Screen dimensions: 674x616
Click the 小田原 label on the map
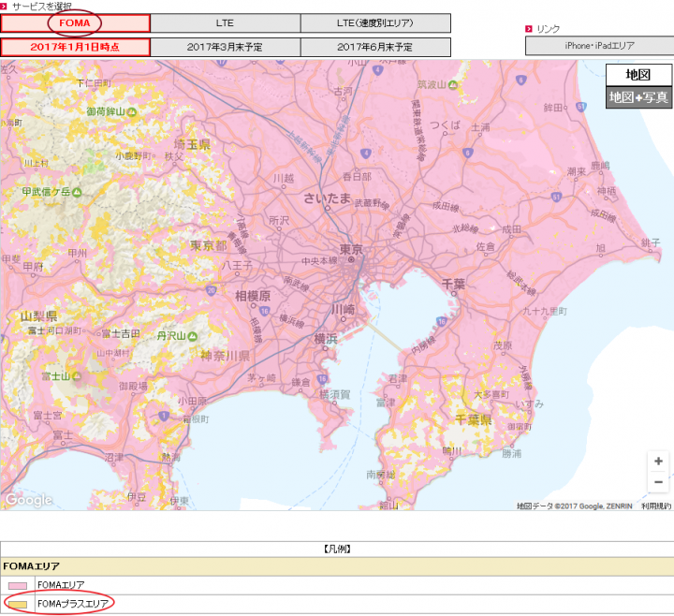pos(193,401)
